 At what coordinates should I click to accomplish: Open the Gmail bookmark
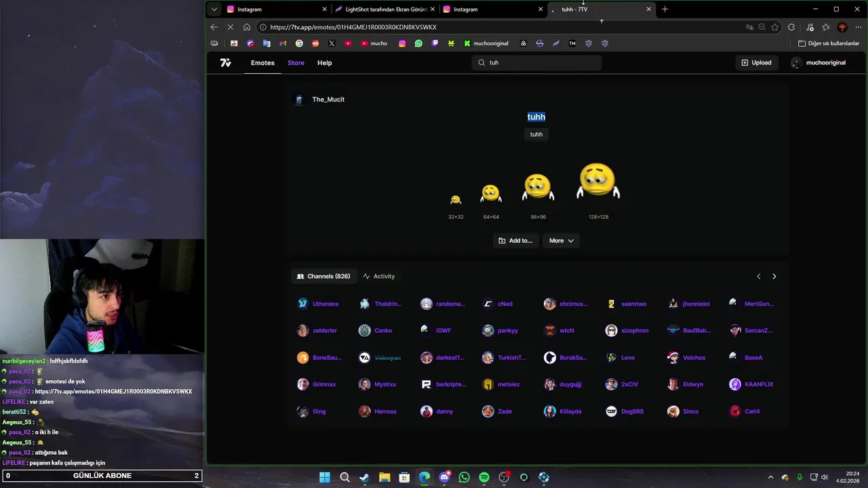coord(283,43)
